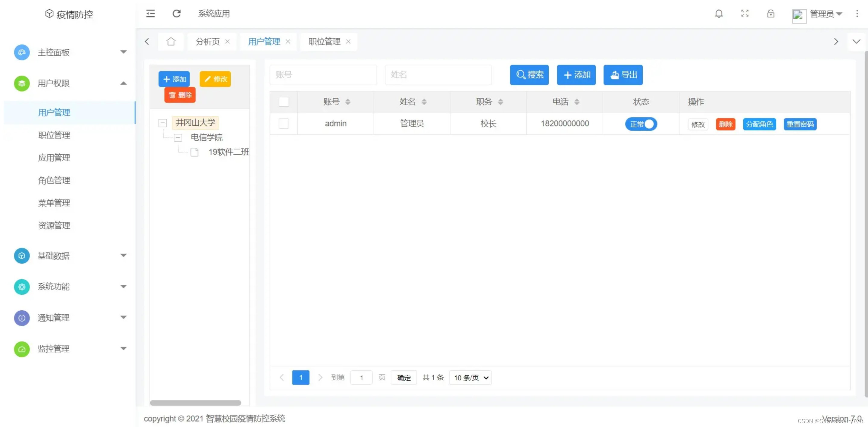
Task: Click the 导出 export button
Action: pos(623,75)
